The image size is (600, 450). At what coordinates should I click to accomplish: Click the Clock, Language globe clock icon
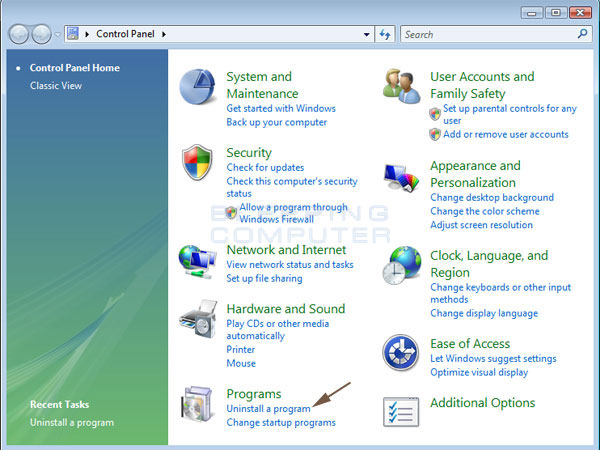401,265
